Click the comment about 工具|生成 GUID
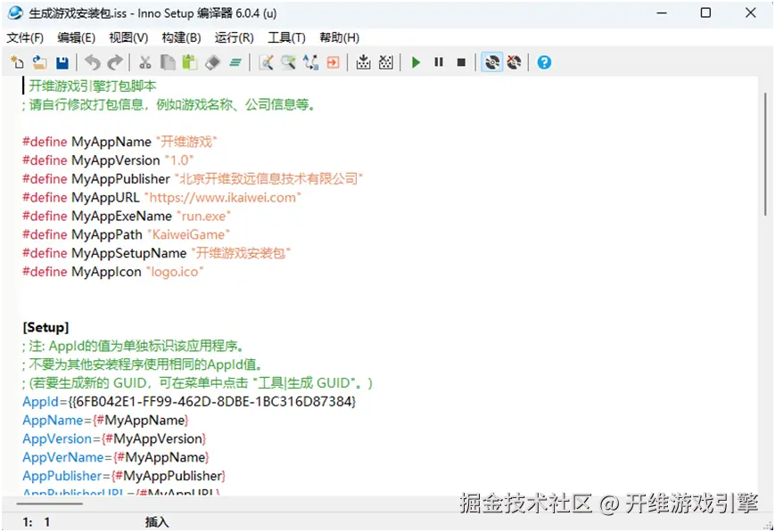 [x=197, y=383]
